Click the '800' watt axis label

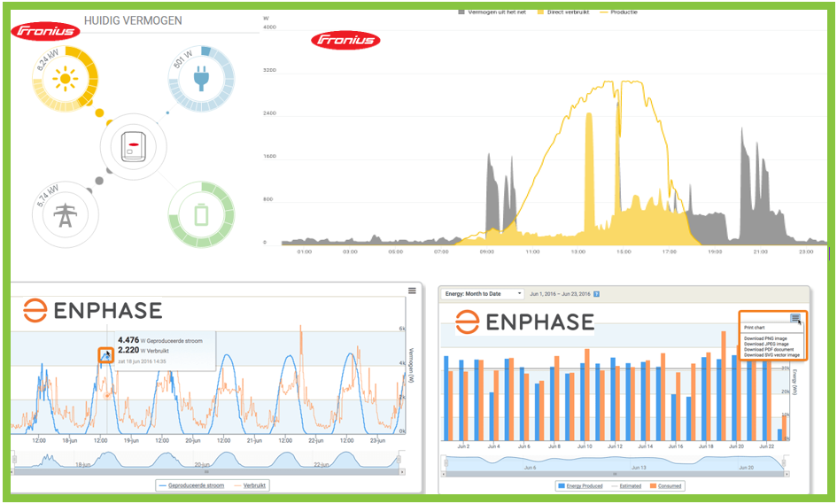(268, 199)
